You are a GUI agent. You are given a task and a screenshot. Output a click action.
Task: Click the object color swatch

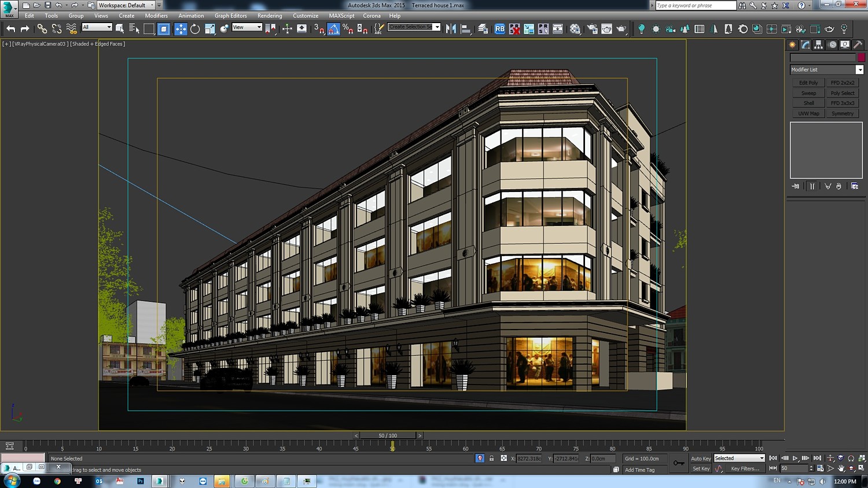click(861, 57)
